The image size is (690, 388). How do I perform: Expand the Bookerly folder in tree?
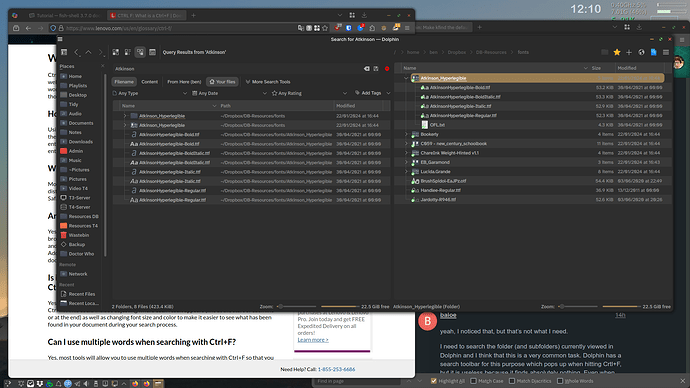pos(406,134)
